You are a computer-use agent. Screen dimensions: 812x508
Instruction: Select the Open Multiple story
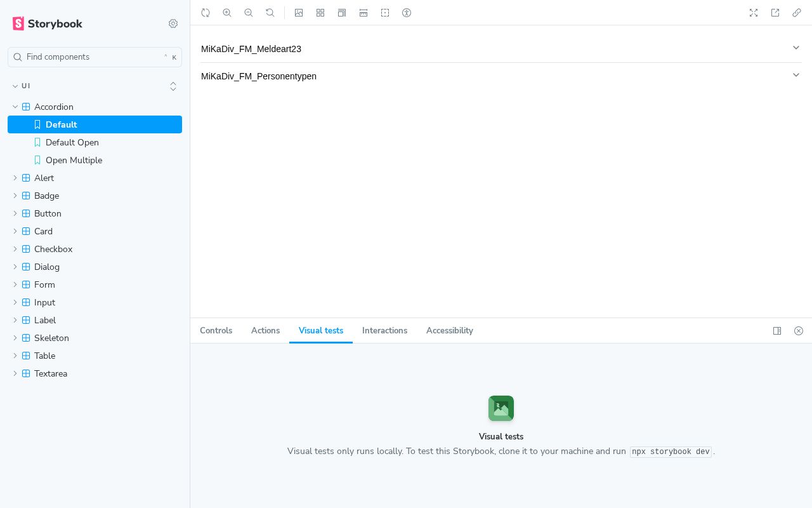pos(95,160)
